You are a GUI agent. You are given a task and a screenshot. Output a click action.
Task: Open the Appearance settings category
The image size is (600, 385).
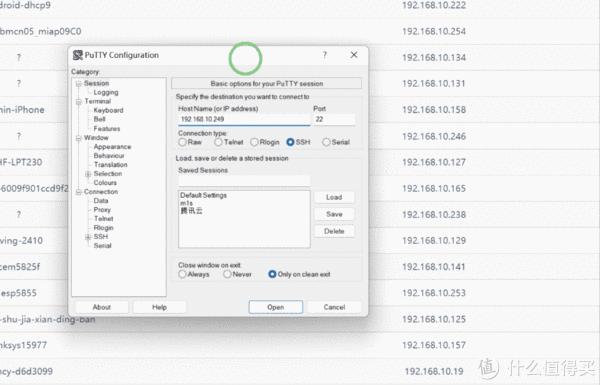(x=112, y=147)
